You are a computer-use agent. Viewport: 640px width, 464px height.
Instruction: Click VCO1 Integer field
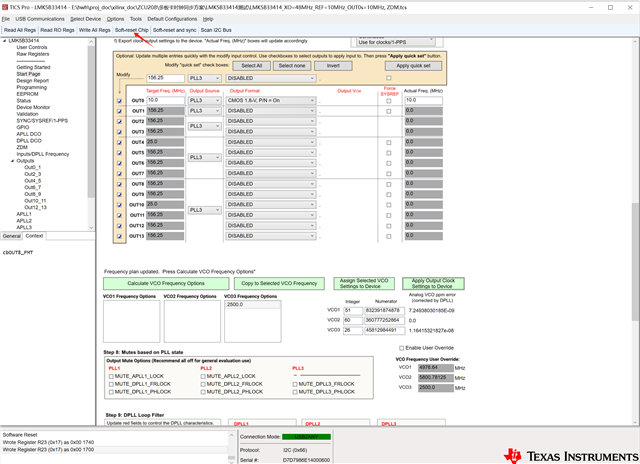point(353,311)
